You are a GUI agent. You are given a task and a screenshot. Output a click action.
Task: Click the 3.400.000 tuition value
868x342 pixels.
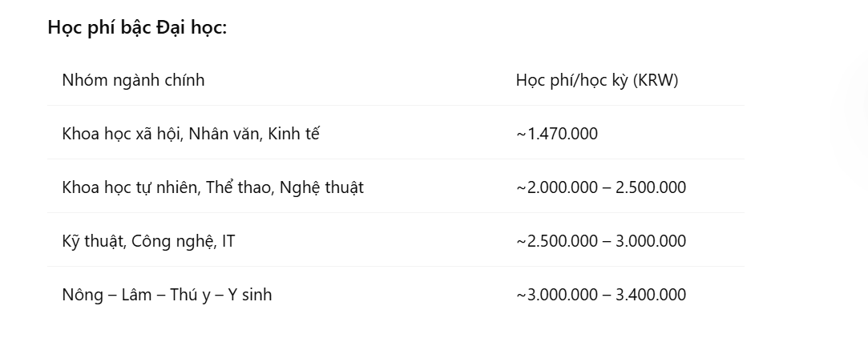[651, 295]
